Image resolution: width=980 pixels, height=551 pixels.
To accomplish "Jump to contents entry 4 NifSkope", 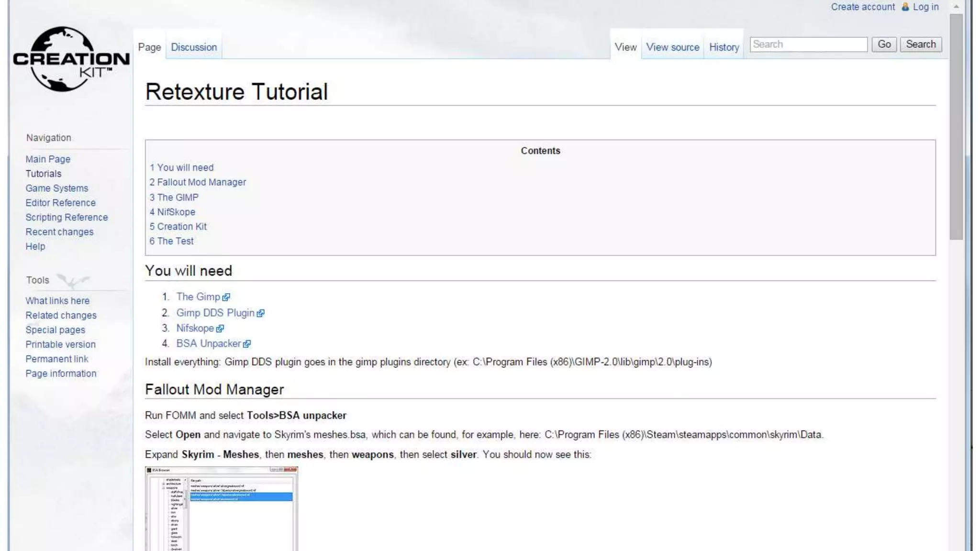I will (x=172, y=212).
